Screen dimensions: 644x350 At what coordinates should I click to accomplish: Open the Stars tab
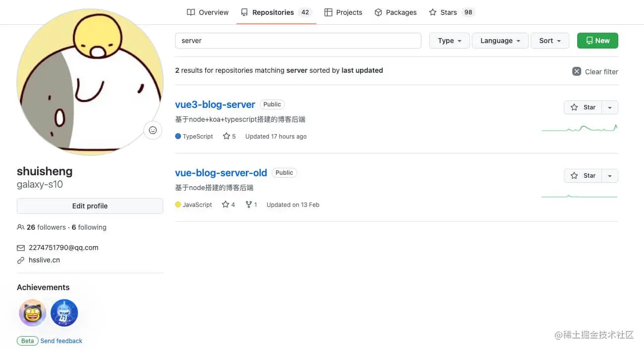click(452, 12)
